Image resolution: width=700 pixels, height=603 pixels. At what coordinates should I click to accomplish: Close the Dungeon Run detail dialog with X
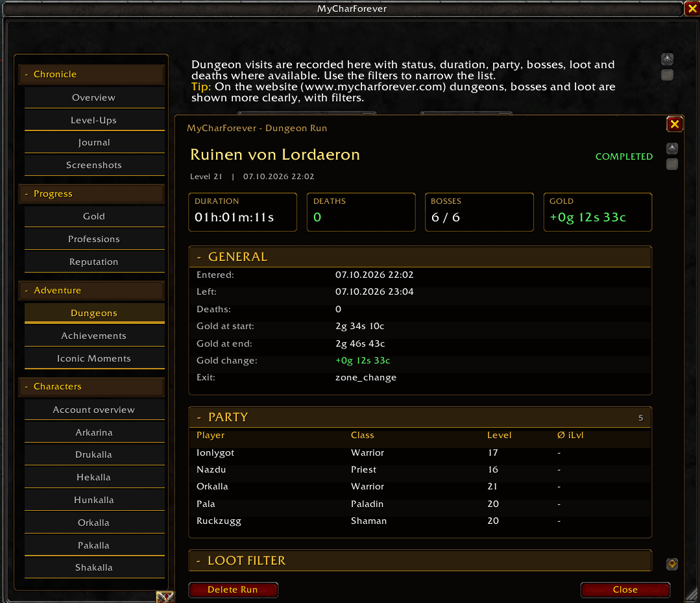pos(675,124)
